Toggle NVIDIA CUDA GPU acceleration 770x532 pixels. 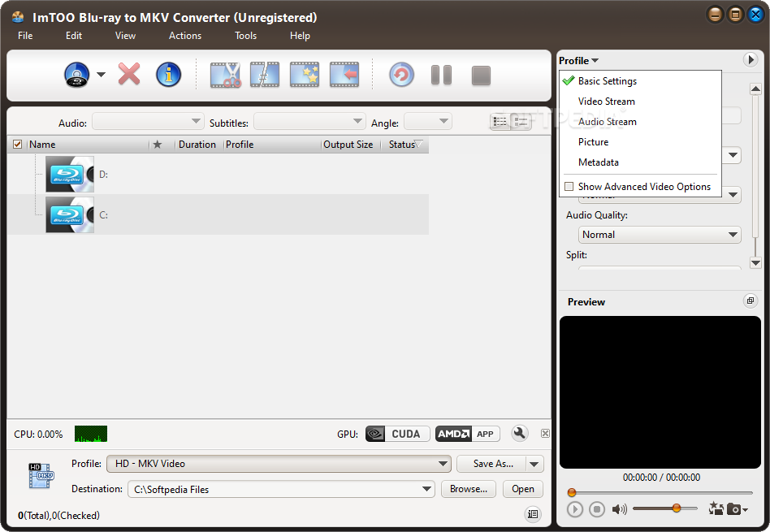(x=397, y=434)
